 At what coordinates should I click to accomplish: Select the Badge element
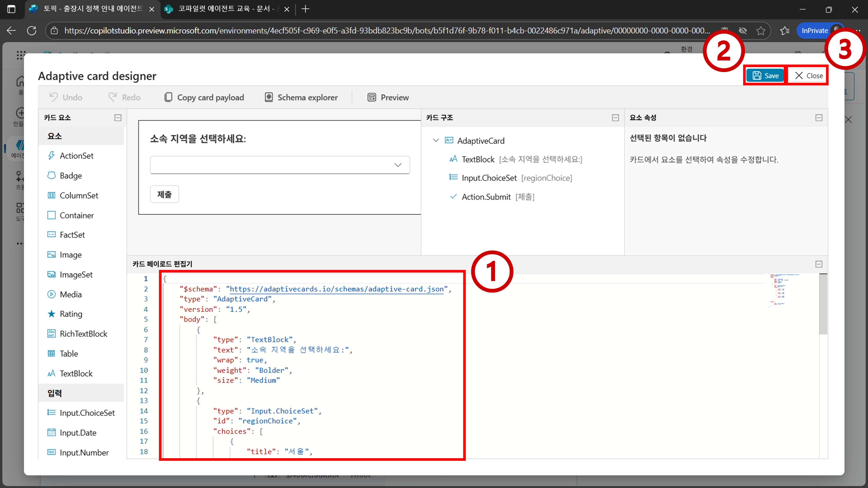71,175
